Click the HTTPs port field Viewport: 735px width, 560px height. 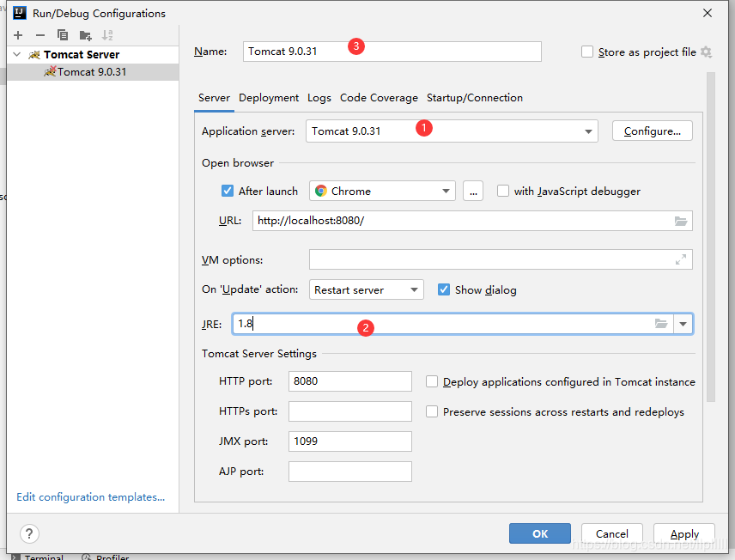350,411
